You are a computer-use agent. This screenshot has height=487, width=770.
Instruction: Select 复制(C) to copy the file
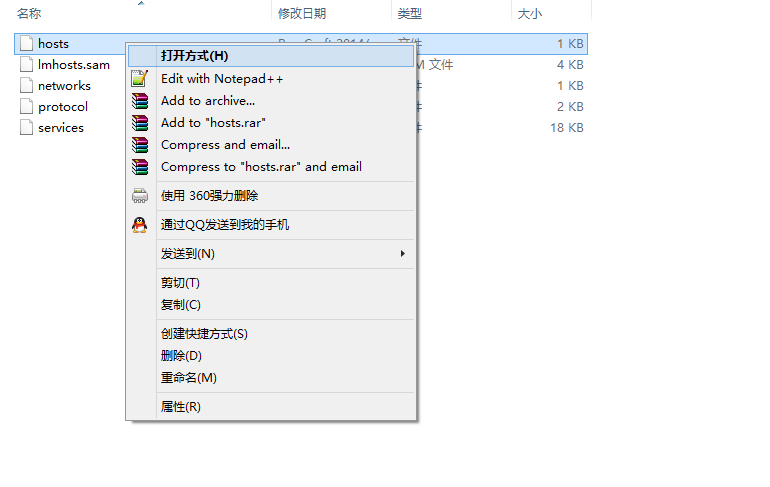271,305
